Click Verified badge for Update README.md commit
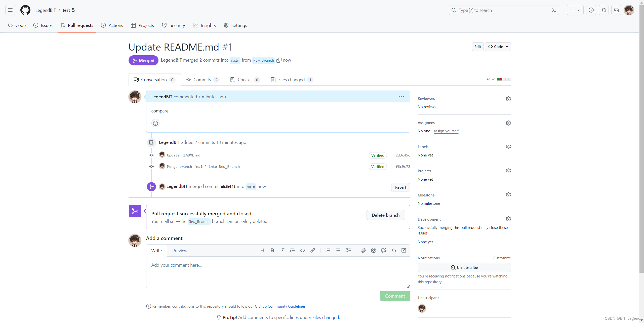 [x=378, y=155]
